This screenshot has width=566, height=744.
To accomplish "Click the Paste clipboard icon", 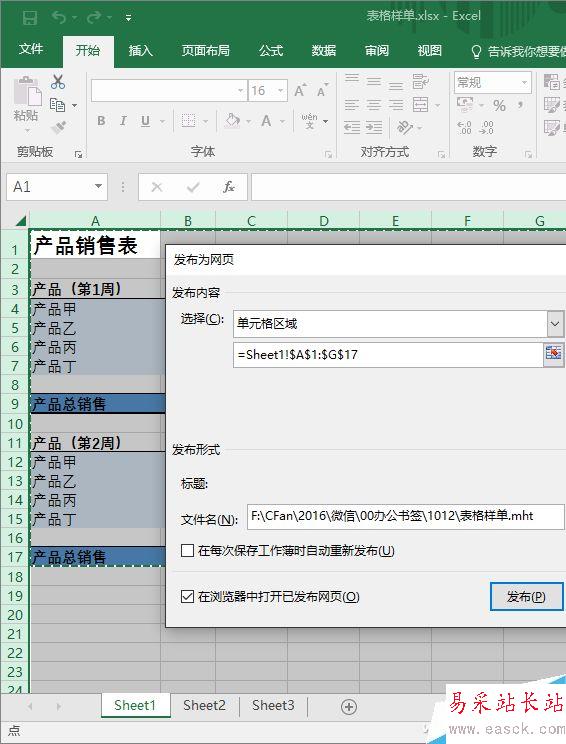I will coord(27,91).
